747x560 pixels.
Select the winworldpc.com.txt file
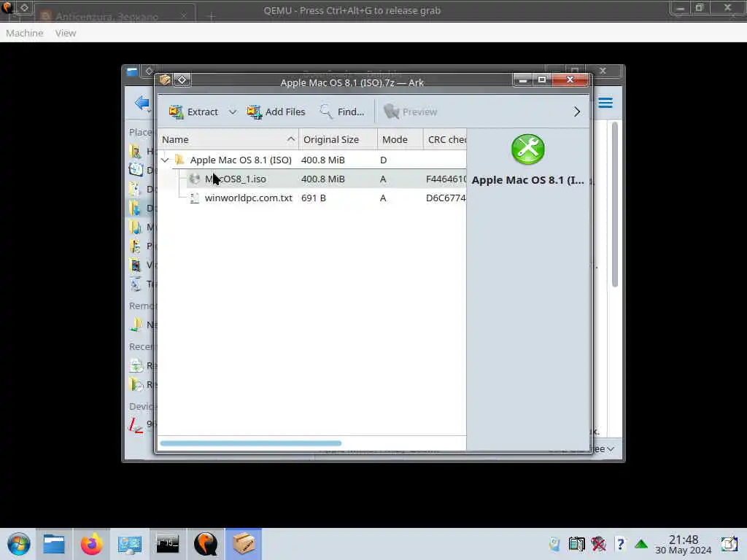pos(312,198)
